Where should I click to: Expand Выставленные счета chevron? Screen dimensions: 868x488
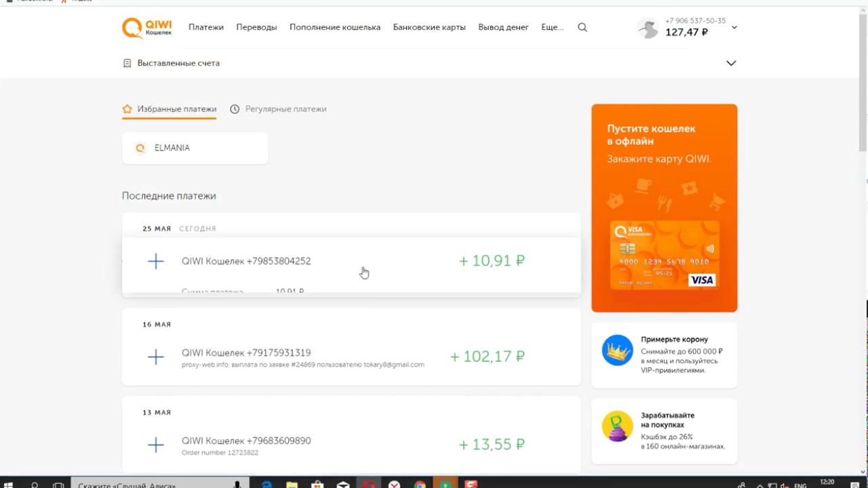731,63
